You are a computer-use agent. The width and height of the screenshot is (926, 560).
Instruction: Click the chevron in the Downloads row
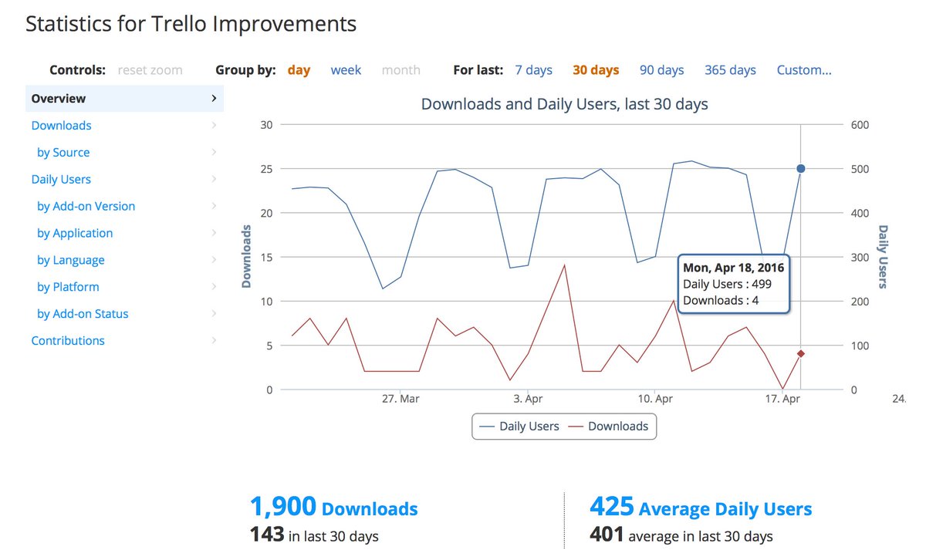(x=214, y=126)
